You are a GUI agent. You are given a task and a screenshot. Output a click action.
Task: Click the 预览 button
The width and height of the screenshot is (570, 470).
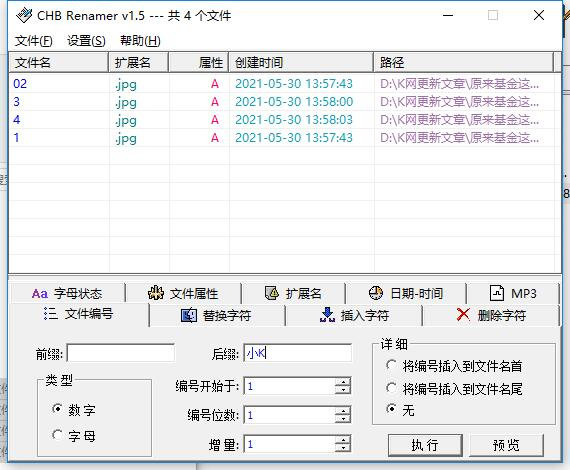pos(506,445)
